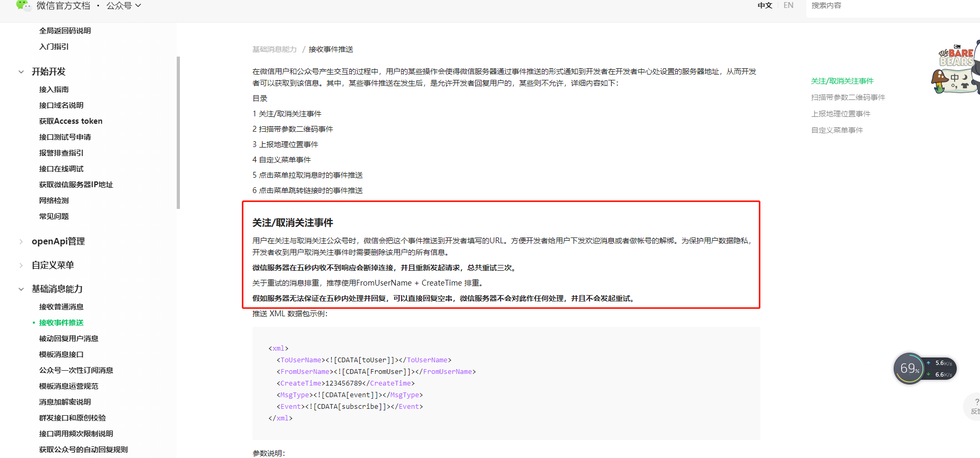This screenshot has height=458, width=980.
Task: Select right-side anchor 关注/取消关注事件
Action: point(842,81)
